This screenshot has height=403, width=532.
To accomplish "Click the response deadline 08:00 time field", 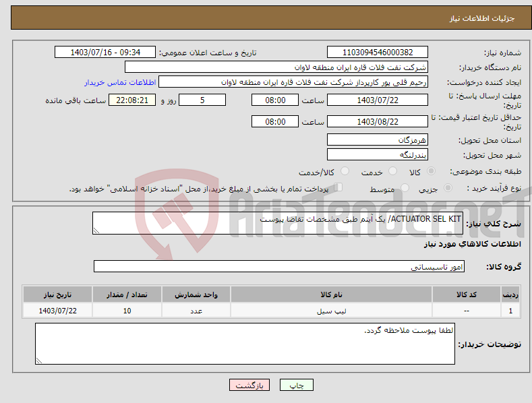I will tap(275, 100).
